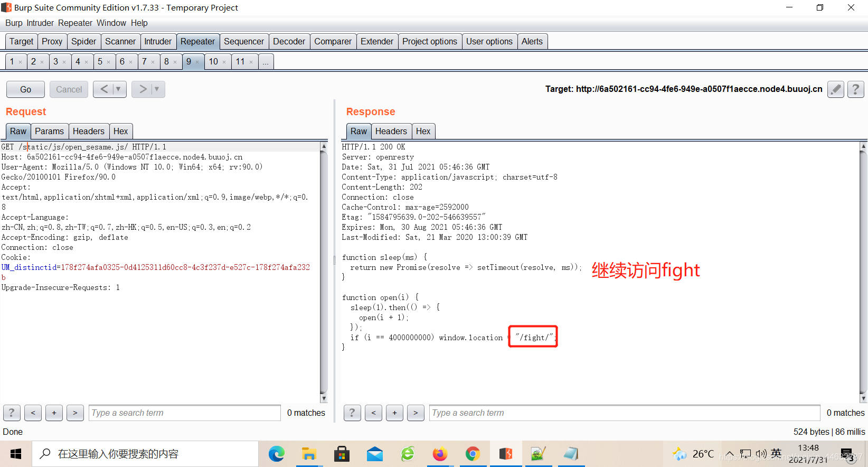Open the Burp menu

(14, 23)
